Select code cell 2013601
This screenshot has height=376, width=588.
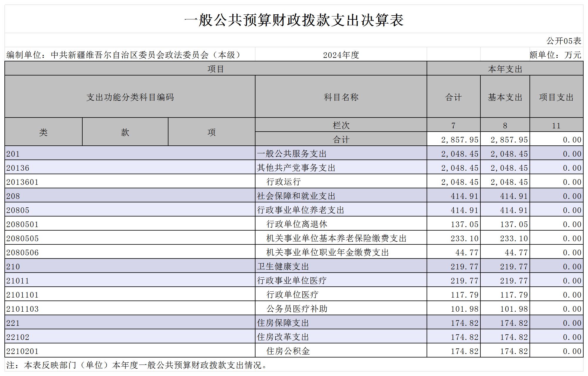[22, 182]
